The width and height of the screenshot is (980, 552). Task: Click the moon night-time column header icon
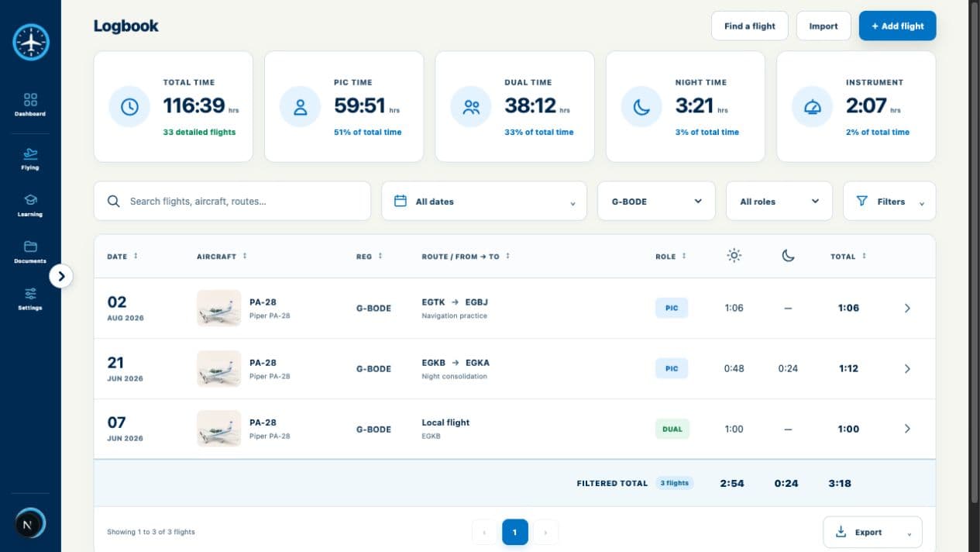pyautogui.click(x=788, y=255)
